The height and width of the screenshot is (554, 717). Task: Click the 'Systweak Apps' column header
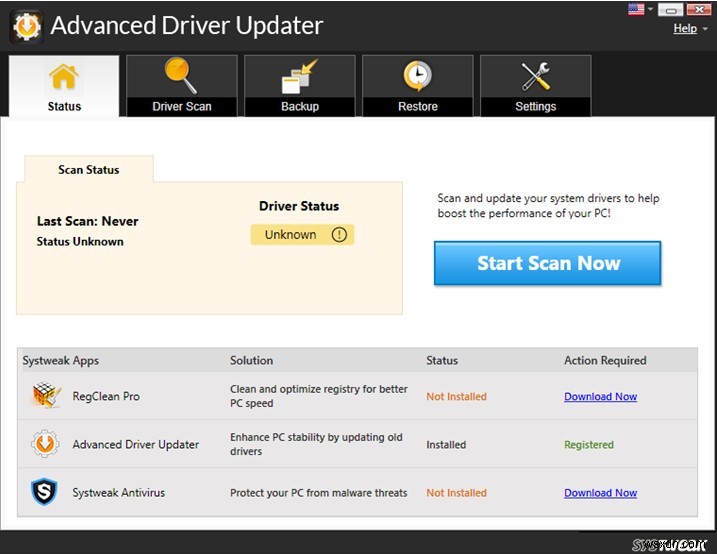click(x=61, y=361)
